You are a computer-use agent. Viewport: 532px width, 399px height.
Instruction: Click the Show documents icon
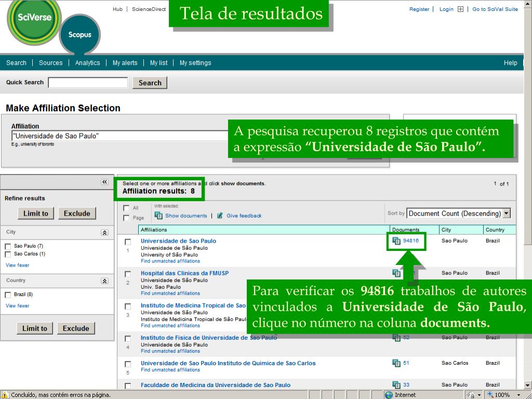158,216
